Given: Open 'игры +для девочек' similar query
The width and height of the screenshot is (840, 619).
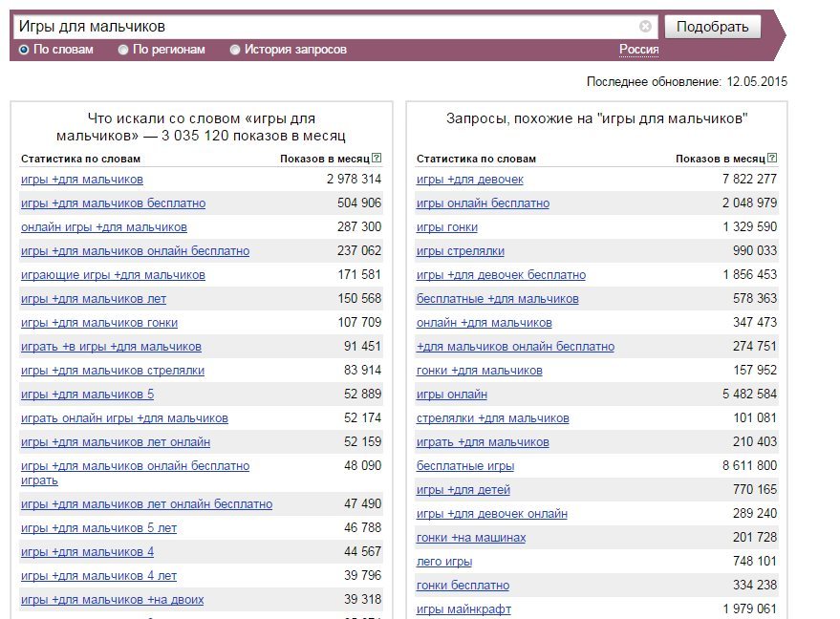Looking at the screenshot, I should click(x=470, y=180).
